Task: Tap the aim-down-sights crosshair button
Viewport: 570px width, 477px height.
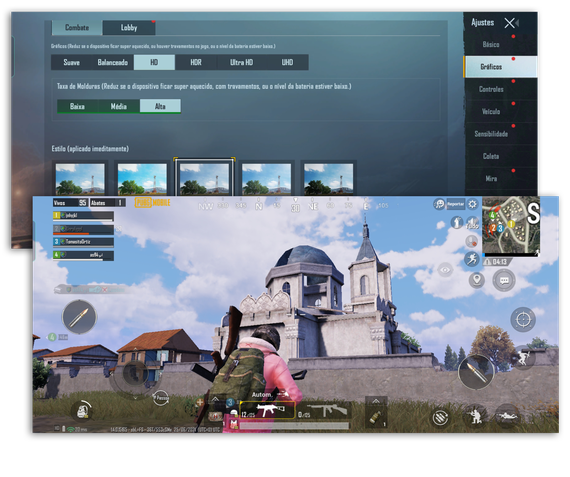Action: click(523, 320)
